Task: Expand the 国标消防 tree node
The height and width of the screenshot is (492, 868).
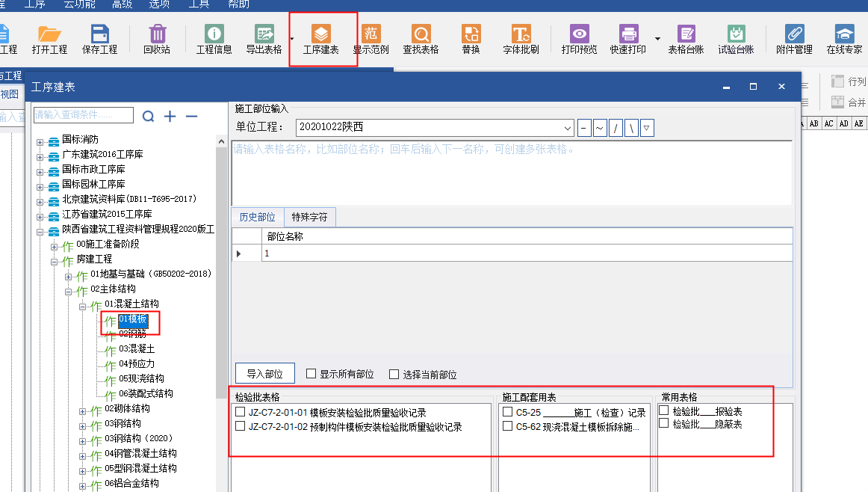Action: [x=40, y=142]
